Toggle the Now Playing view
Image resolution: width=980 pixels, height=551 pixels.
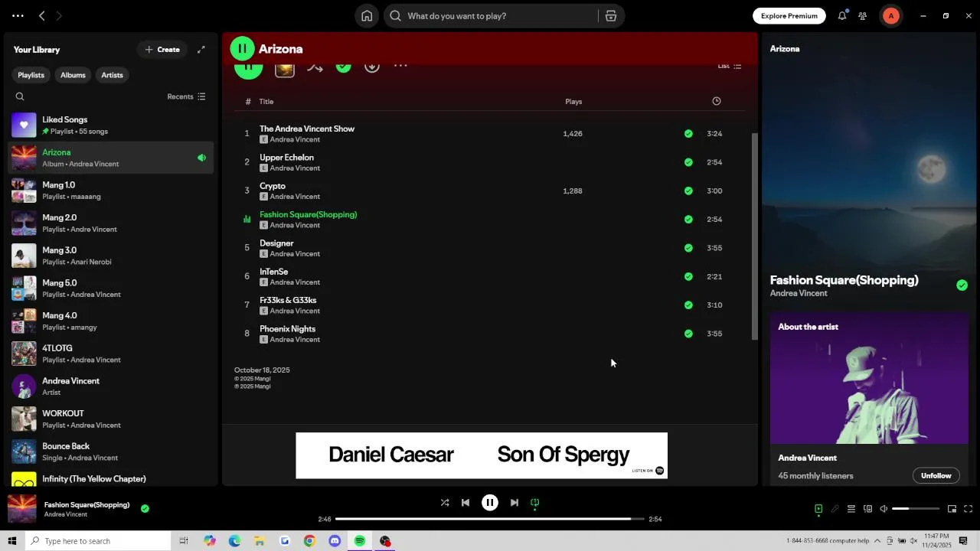pyautogui.click(x=818, y=509)
